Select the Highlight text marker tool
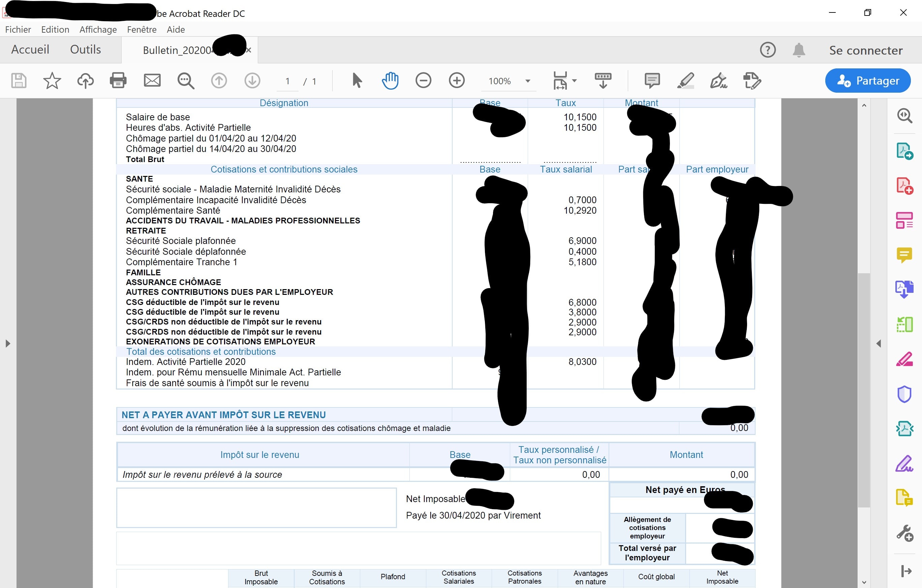The width and height of the screenshot is (922, 588). [x=685, y=81]
